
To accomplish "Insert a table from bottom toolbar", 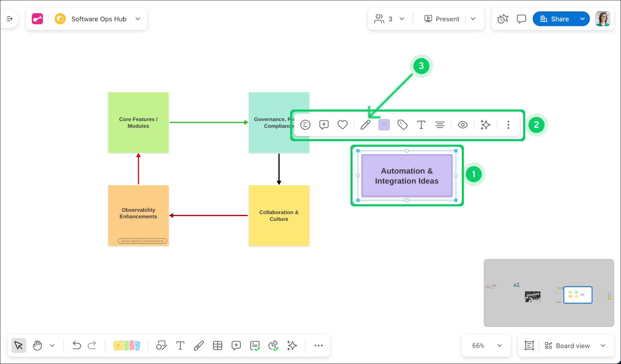I will pyautogui.click(x=217, y=345).
